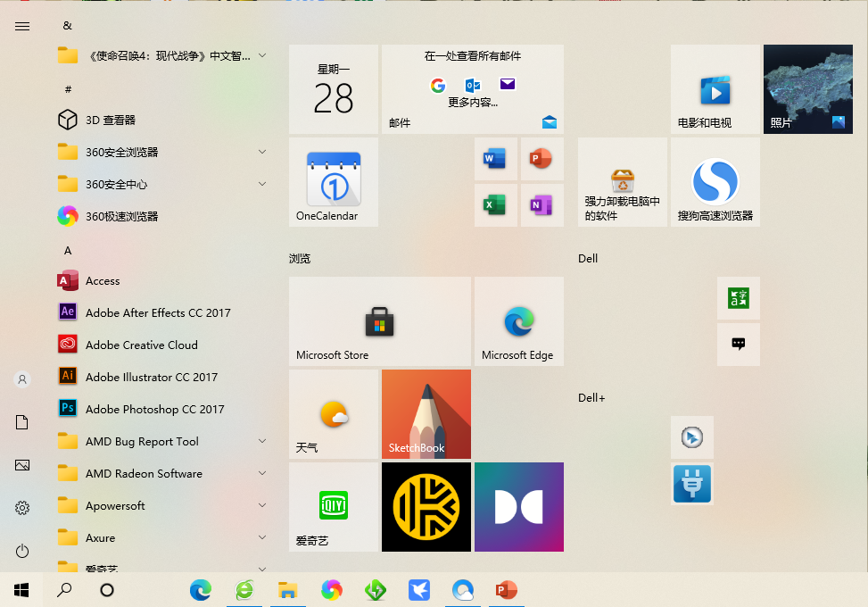This screenshot has height=607, width=868.
Task: Click the Windows Start button
Action: [21, 590]
